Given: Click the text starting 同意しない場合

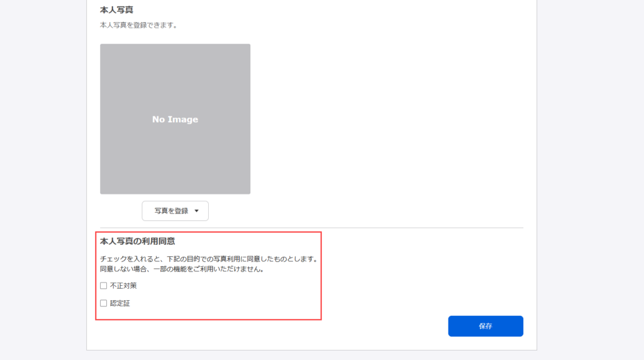Looking at the screenshot, I should (182, 269).
